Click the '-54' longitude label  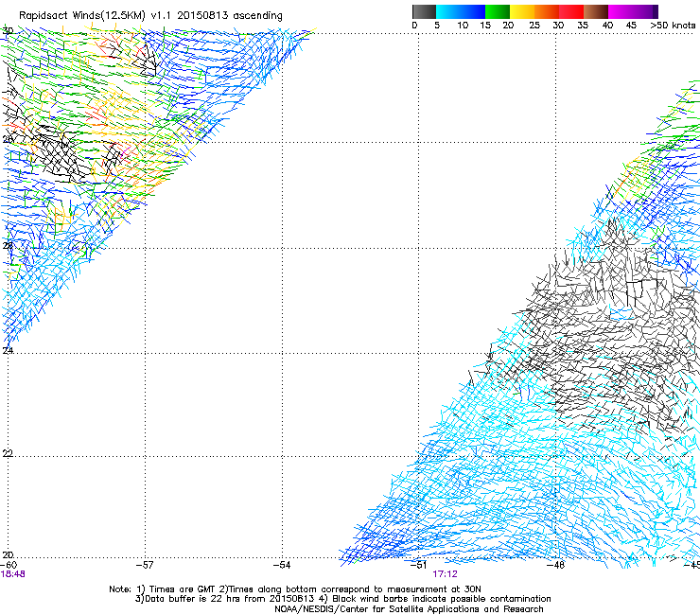(x=282, y=565)
